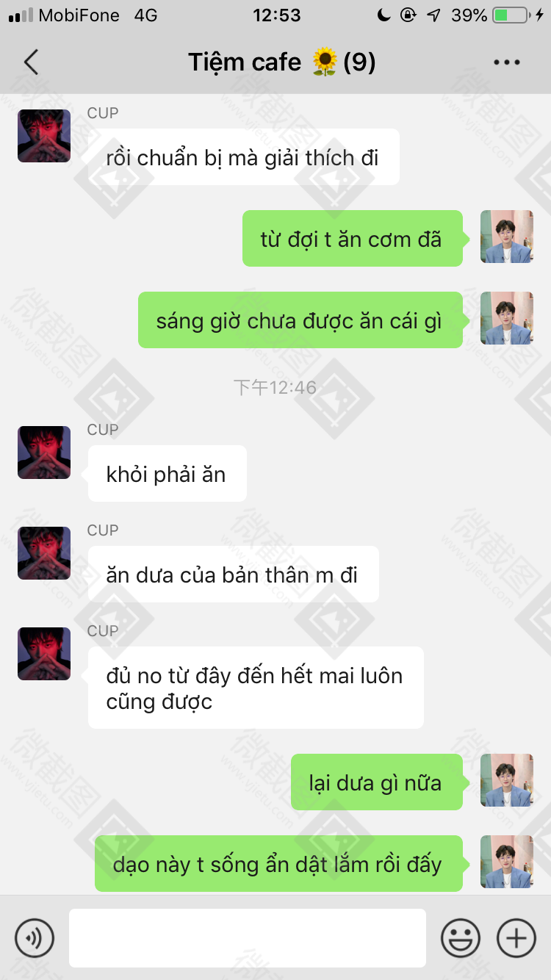Tap the sender name CUP above "ăn dưa"
This screenshot has height=980, width=551.
coord(103,530)
